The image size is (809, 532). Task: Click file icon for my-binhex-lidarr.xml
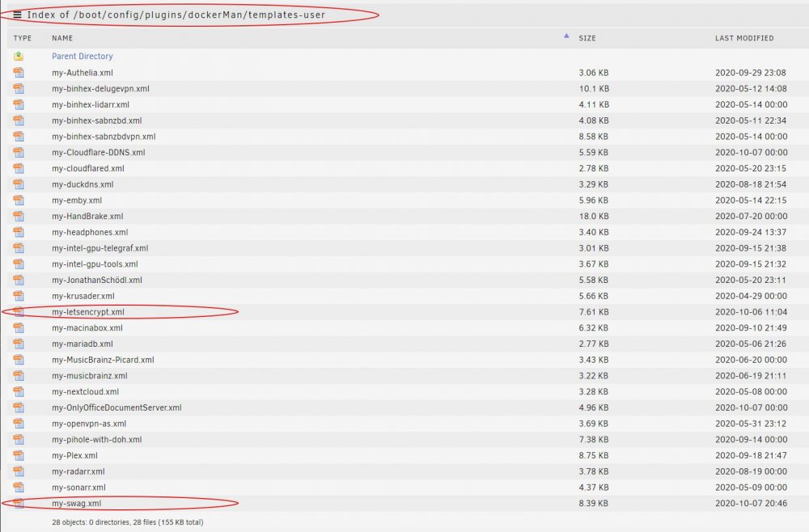[x=19, y=104]
